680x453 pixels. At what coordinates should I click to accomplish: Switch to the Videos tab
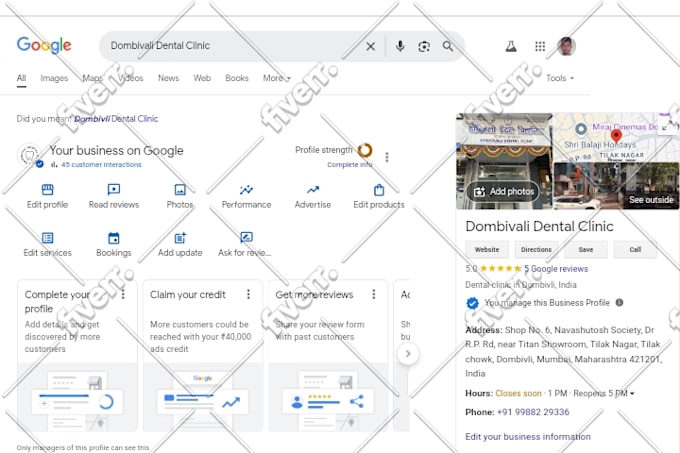(x=131, y=78)
